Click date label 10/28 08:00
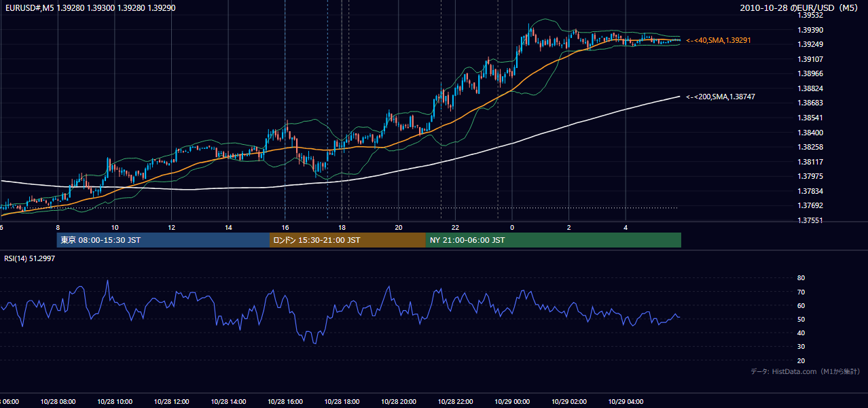868x408 pixels. [x=58, y=402]
